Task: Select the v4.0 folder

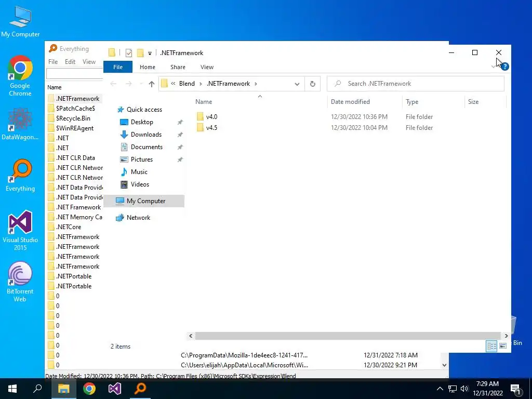Action: coord(211,117)
